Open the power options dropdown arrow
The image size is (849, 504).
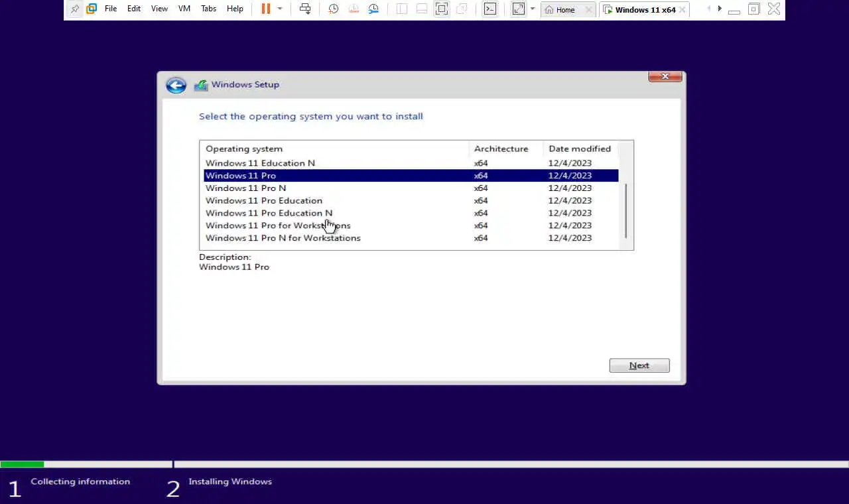[280, 9]
